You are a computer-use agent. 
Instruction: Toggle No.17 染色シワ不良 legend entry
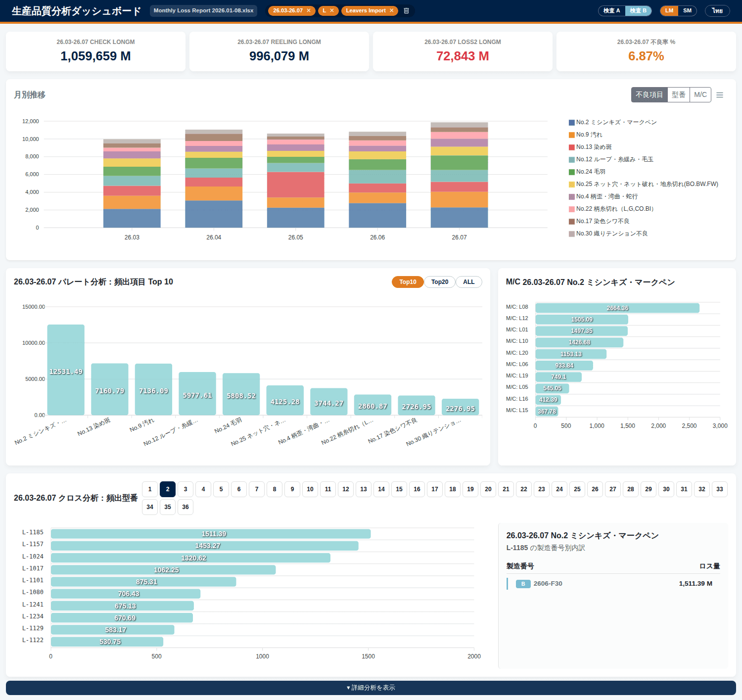[x=599, y=221]
